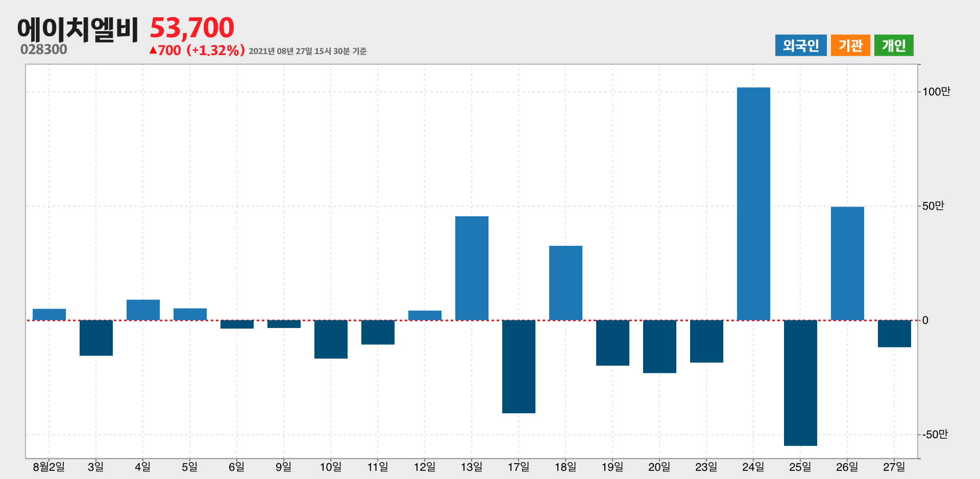Click the 5일 x-axis label
This screenshot has height=479, width=980.
pos(190,467)
